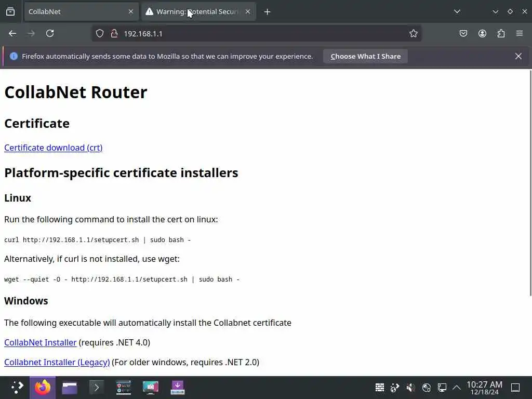The width and height of the screenshot is (532, 399).
Task: Open the purple downloader taskbar icon
Action: (x=178, y=388)
